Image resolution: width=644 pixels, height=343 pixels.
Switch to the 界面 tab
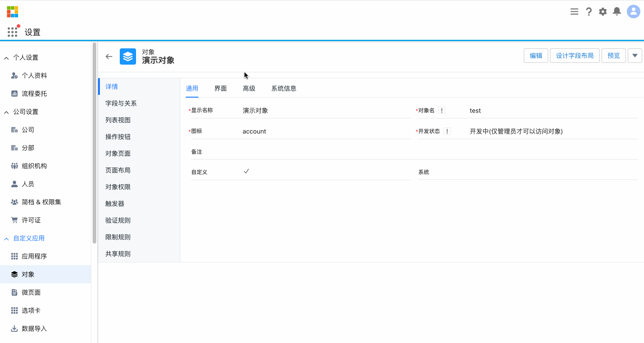point(220,89)
